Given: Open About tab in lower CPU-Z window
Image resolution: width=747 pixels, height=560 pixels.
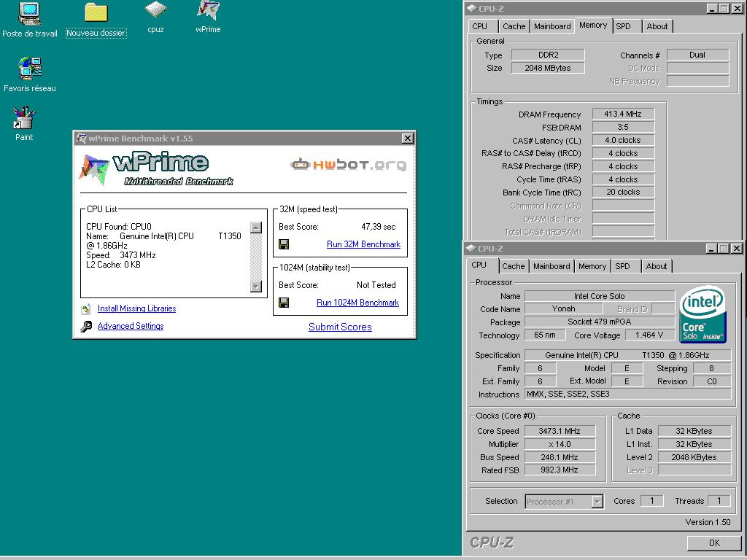Looking at the screenshot, I should click(x=656, y=267).
